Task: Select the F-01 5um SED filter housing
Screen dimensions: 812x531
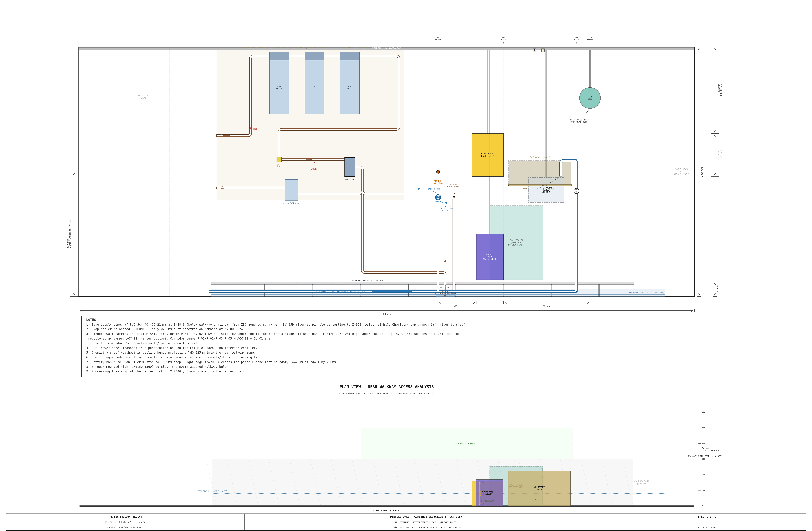Action: pyautogui.click(x=350, y=83)
